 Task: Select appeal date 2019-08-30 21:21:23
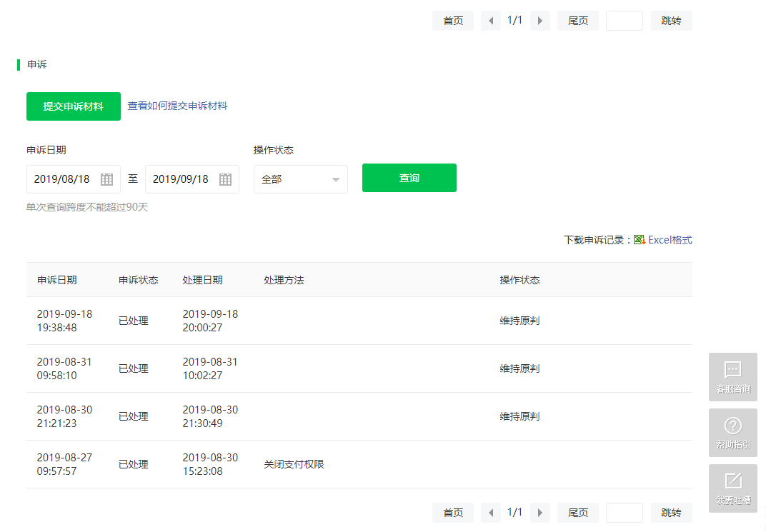click(x=64, y=416)
